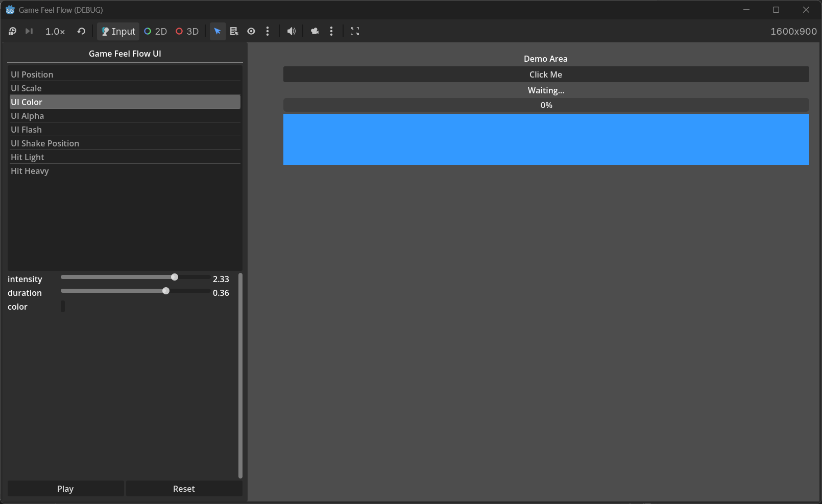This screenshot has width=822, height=504.
Task: Click the reset game speed icon
Action: pyautogui.click(x=81, y=31)
